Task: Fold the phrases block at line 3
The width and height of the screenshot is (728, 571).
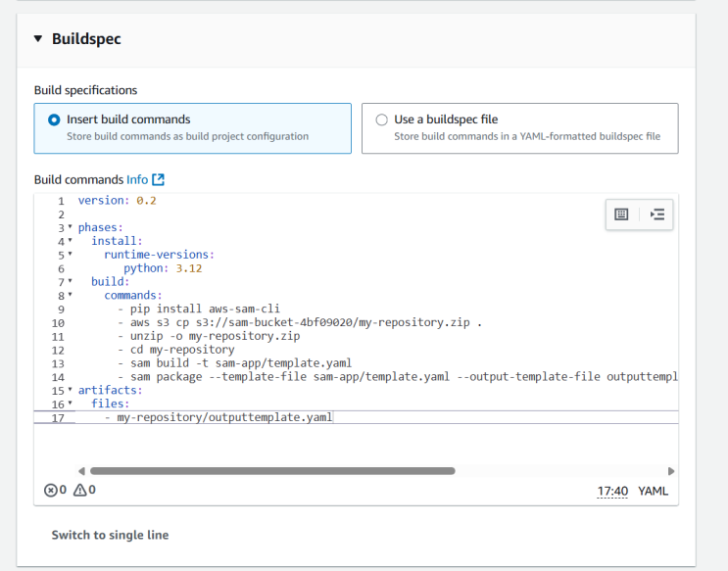Action: [x=71, y=227]
